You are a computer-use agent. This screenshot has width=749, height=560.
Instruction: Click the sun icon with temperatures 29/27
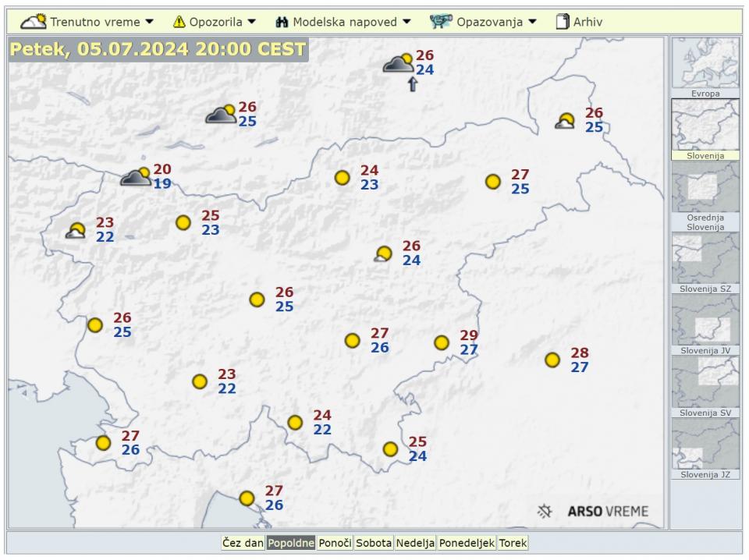coord(442,342)
